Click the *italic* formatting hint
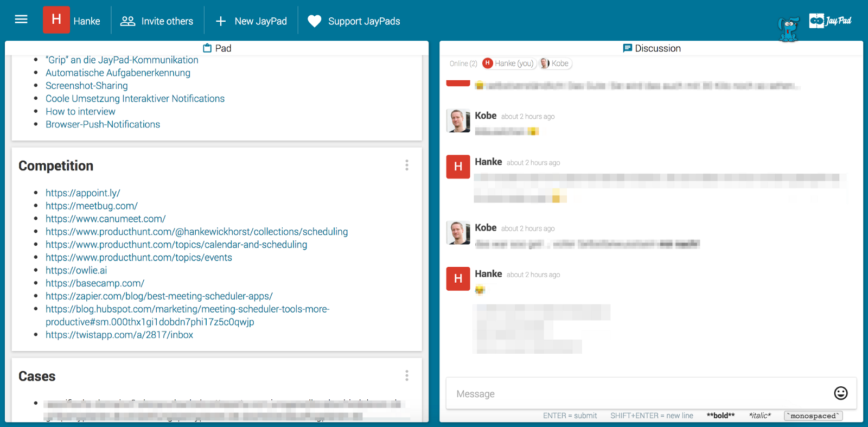Image resolution: width=868 pixels, height=427 pixels. click(760, 416)
